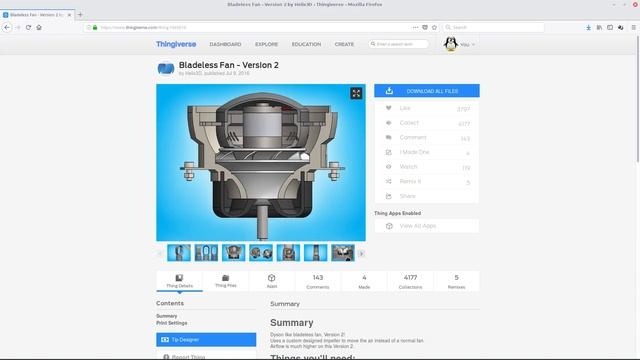640x360 pixels.
Task: Click the Comment speech bubble icon
Action: tap(389, 138)
